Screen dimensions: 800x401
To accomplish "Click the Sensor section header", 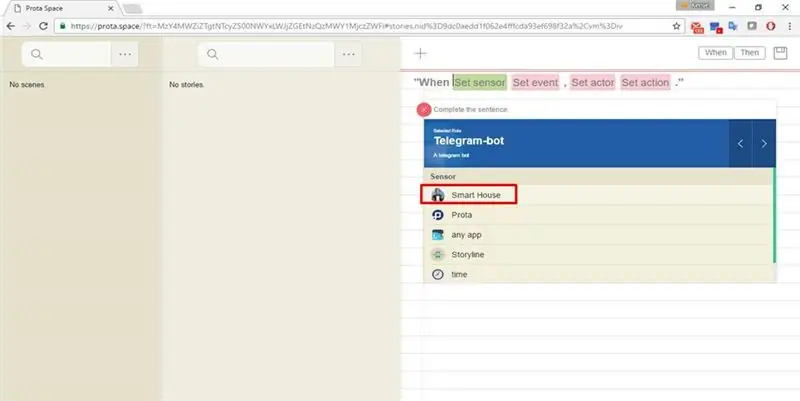I will tap(598, 177).
